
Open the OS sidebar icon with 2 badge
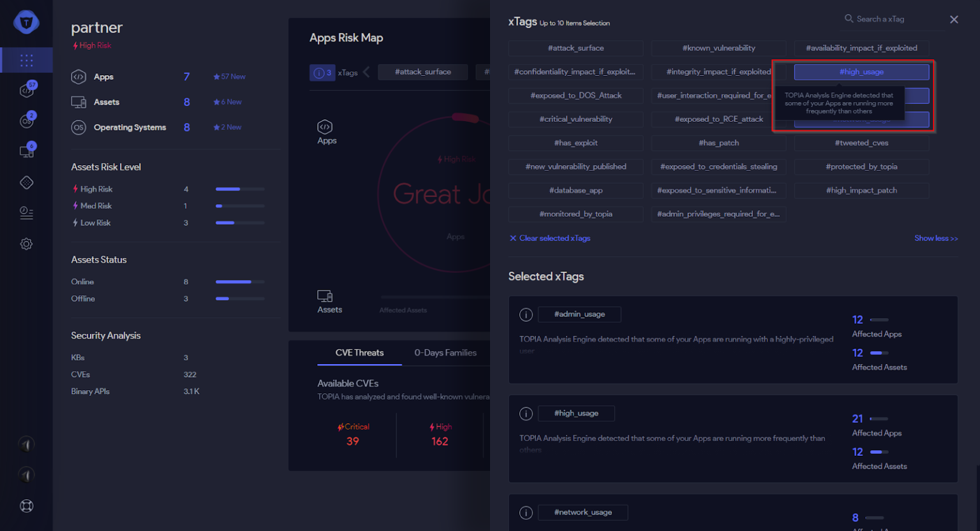pos(27,120)
